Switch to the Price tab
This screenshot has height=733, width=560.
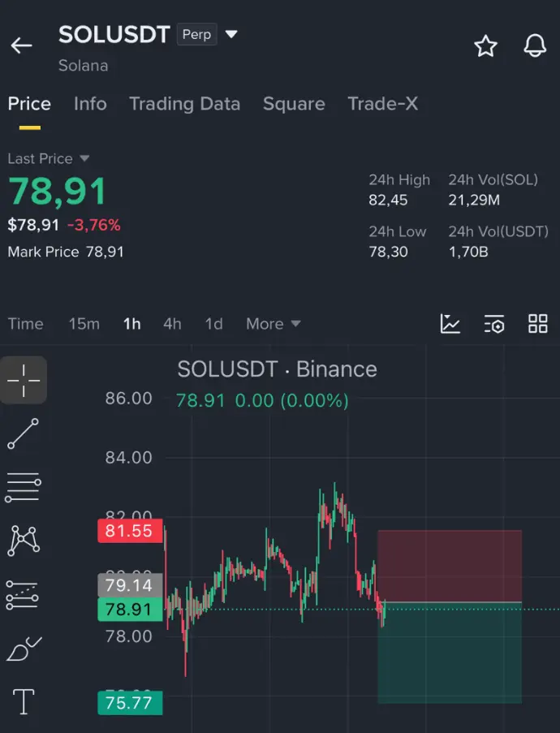pyautogui.click(x=29, y=104)
